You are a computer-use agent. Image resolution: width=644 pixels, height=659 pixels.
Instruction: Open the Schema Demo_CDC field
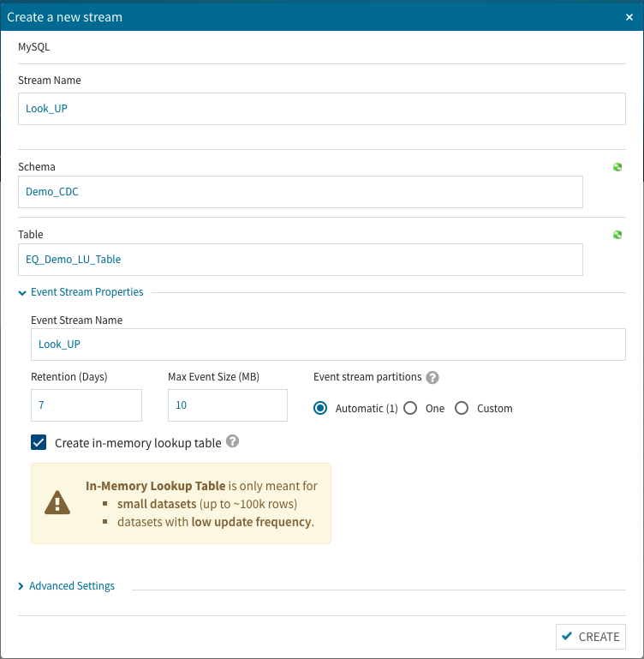tap(301, 192)
